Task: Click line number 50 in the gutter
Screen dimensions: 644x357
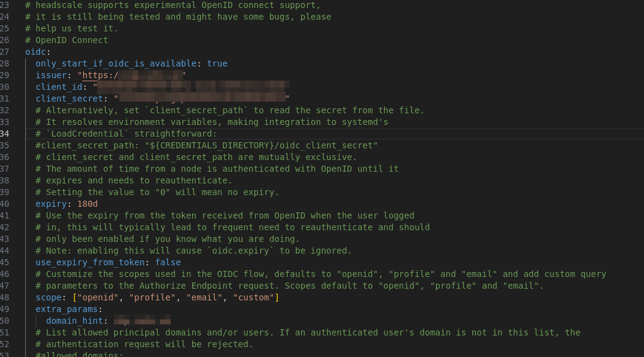Action: [x=4, y=321]
